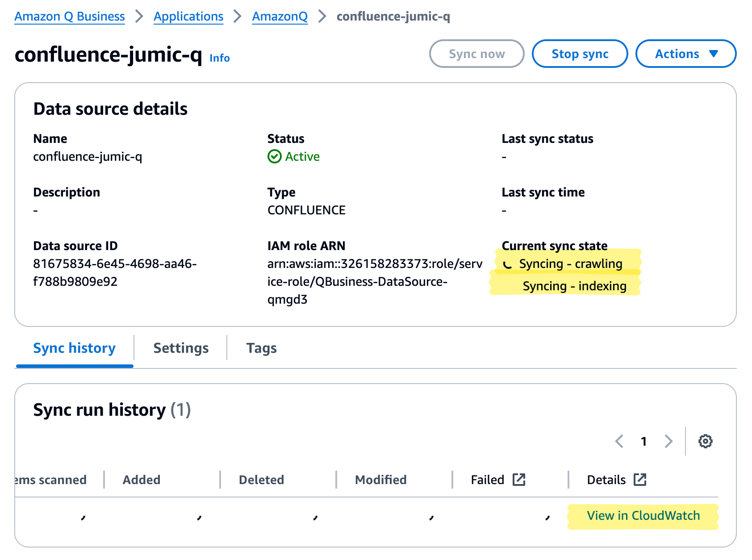Image resolution: width=752 pixels, height=560 pixels.
Task: Open View in CloudWatch link
Action: [x=643, y=516]
